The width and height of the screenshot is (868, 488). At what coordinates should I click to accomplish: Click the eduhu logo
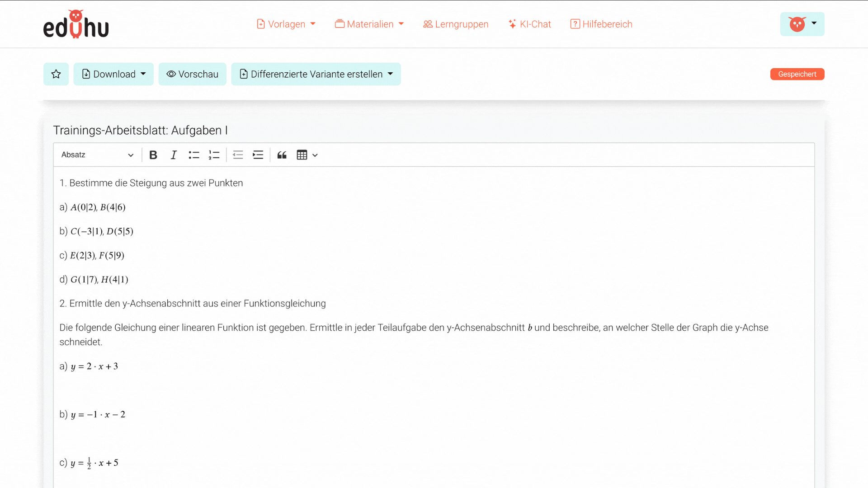click(x=76, y=24)
